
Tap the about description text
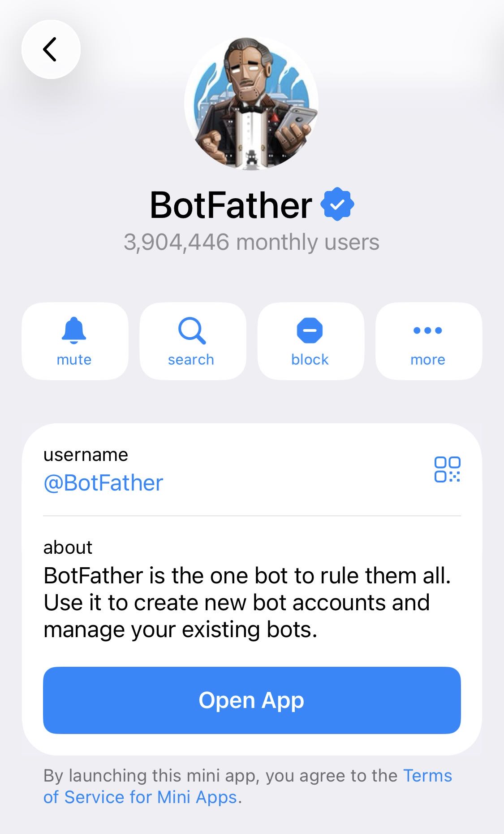[247, 603]
